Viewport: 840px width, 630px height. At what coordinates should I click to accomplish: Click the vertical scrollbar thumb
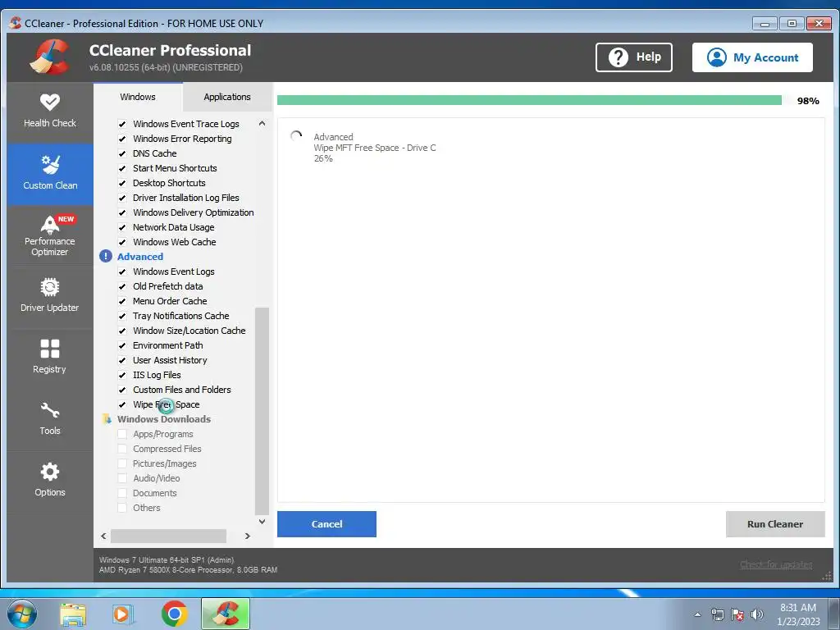coord(262,411)
